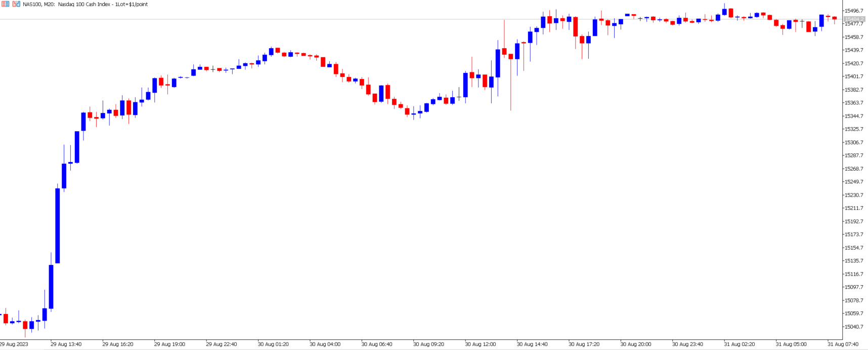The image size is (868, 350).
Task: Click the 31 Aug 05:00 time label
Action: click(791, 344)
